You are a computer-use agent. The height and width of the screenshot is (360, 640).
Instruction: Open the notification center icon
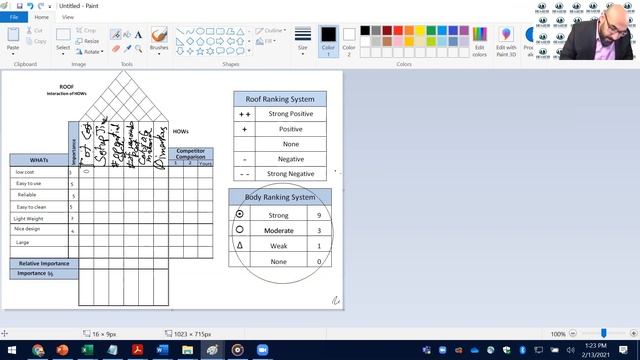(x=623, y=350)
